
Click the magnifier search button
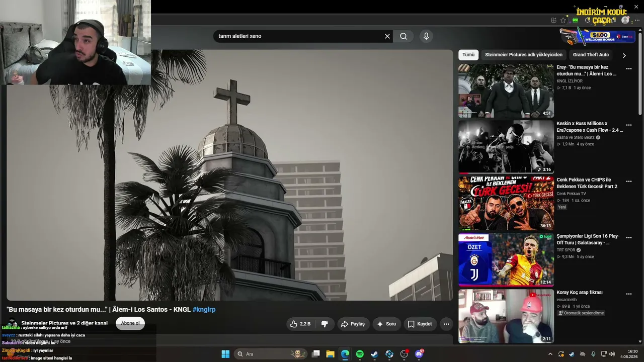[404, 36]
